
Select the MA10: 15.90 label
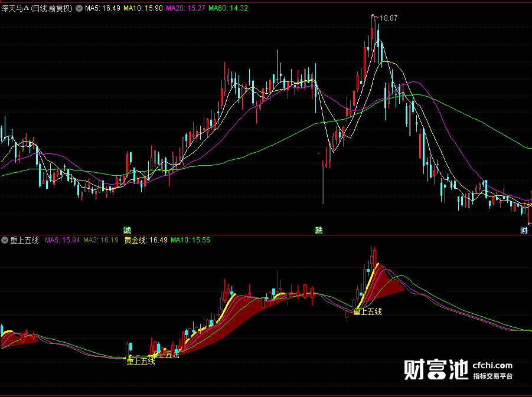click(x=143, y=8)
